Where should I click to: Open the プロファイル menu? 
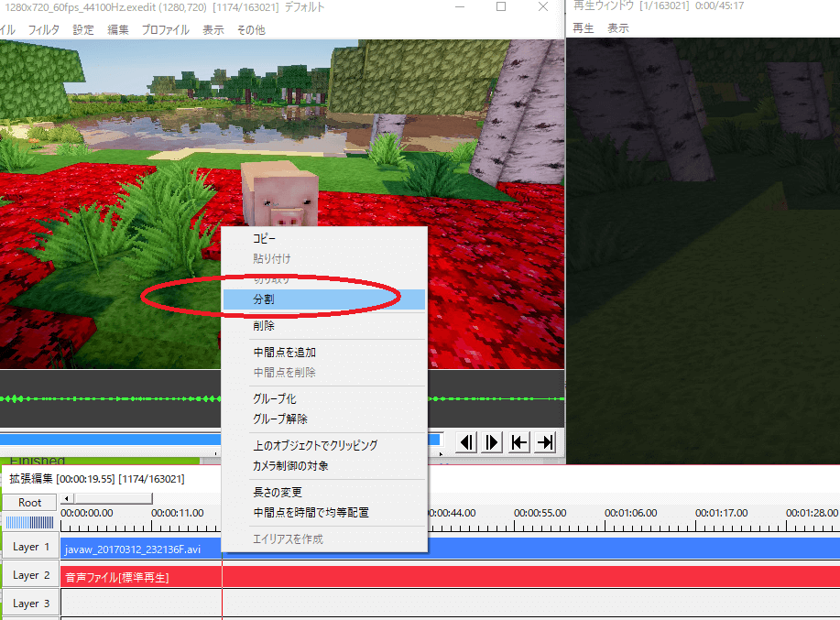coord(166,30)
